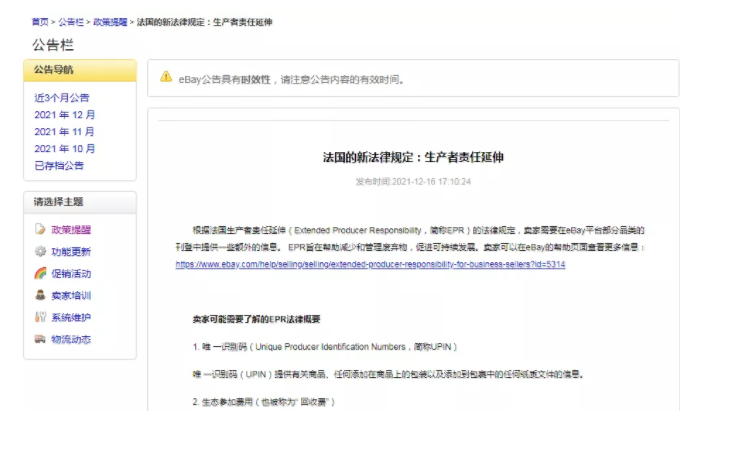Click the yellow warning triangle icon
Screen dimensions: 745x457
tap(166, 78)
